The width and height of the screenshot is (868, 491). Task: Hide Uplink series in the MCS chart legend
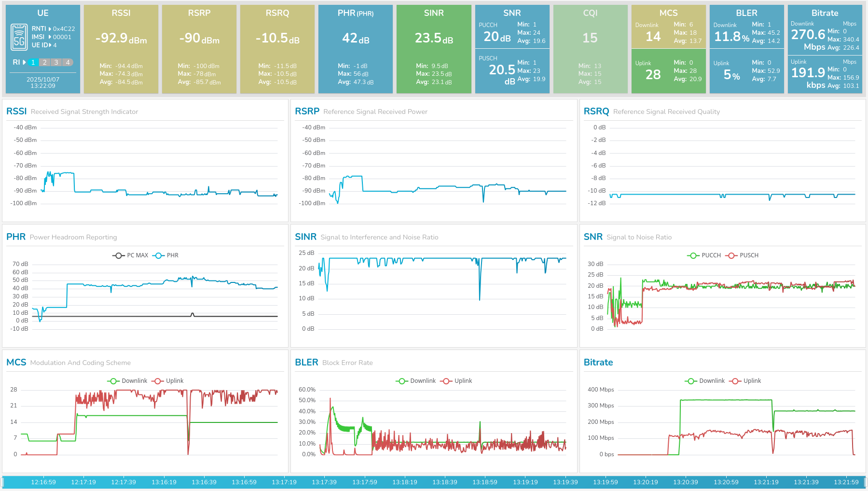click(x=168, y=381)
